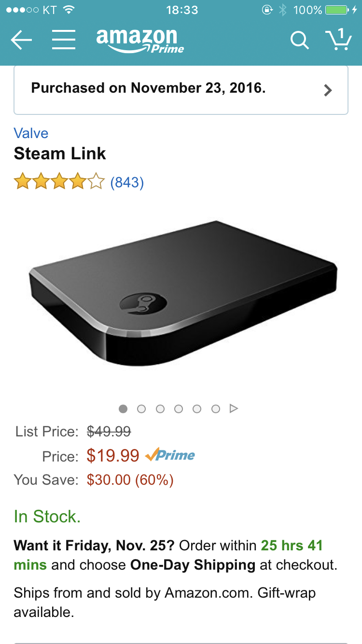The width and height of the screenshot is (362, 644).
Task: Open the 843 customer reviews link
Action: tap(127, 182)
